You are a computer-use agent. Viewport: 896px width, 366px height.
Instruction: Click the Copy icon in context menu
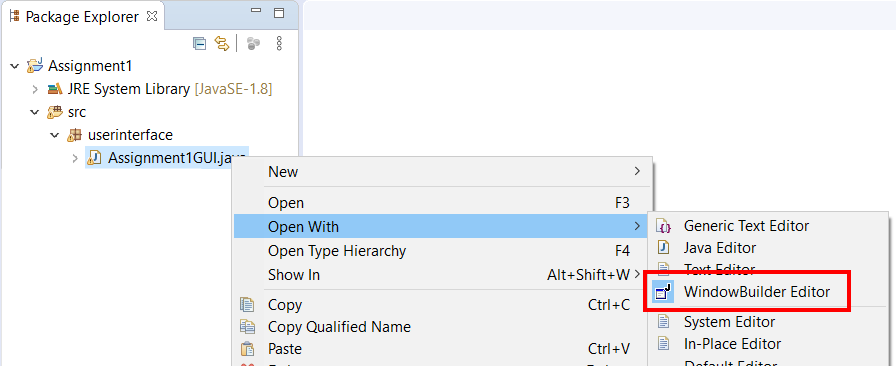pyautogui.click(x=247, y=305)
